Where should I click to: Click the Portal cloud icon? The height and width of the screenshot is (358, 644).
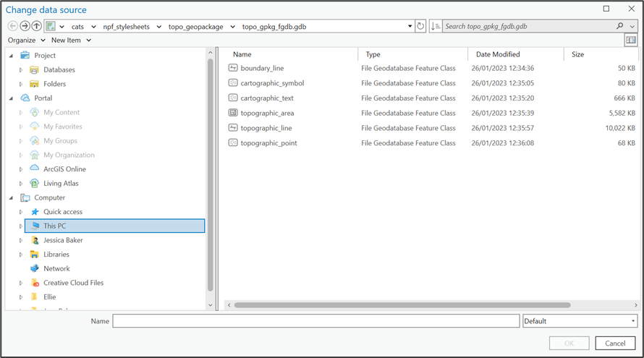point(25,98)
